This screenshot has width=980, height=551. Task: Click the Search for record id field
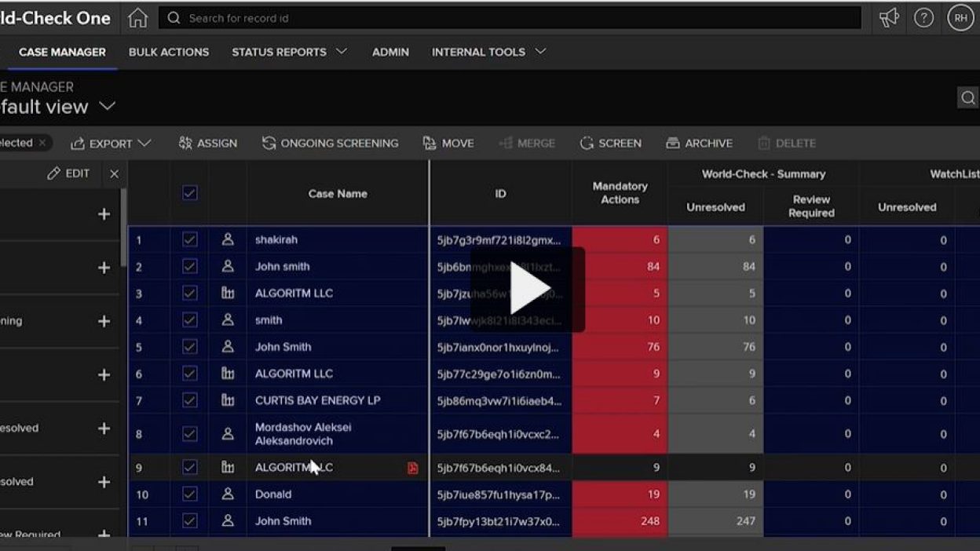click(510, 18)
